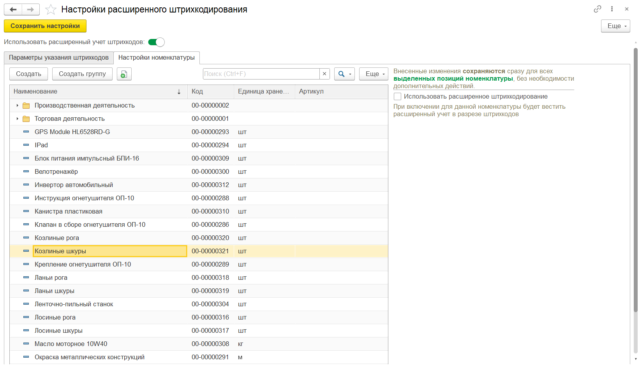This screenshot has width=640, height=369.
Task: Select row Козлиные рога
Action: [x=199, y=238]
